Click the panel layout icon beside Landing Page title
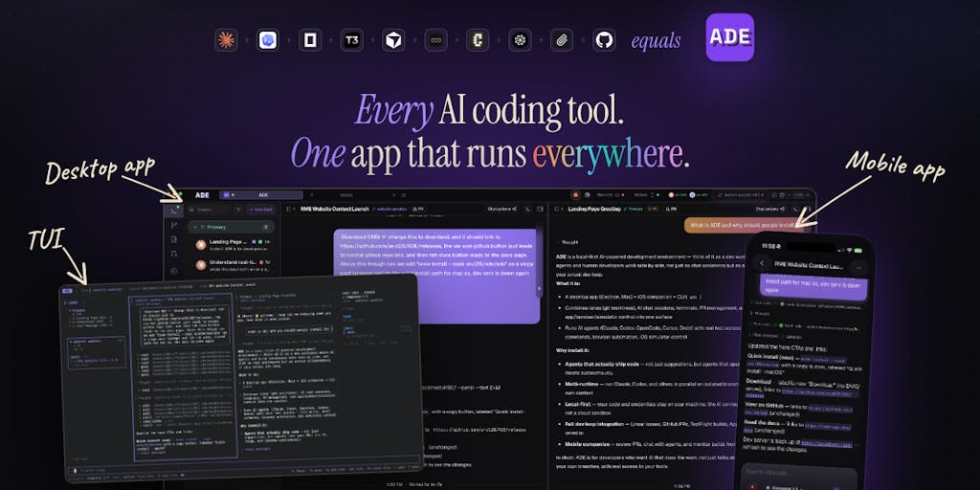This screenshot has height=490, width=980. pos(557,209)
